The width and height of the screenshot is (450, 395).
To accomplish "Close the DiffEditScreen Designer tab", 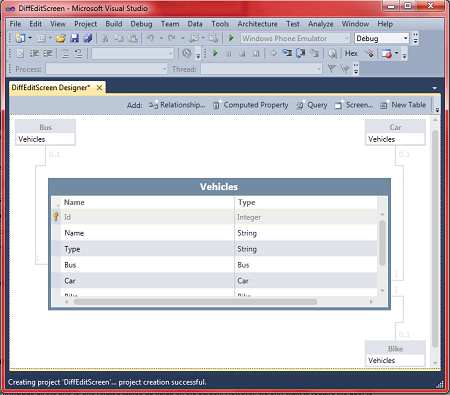I will tap(99, 88).
